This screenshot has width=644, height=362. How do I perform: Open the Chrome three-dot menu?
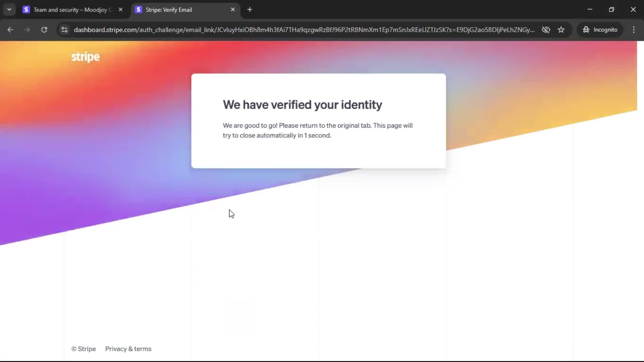coord(634,30)
